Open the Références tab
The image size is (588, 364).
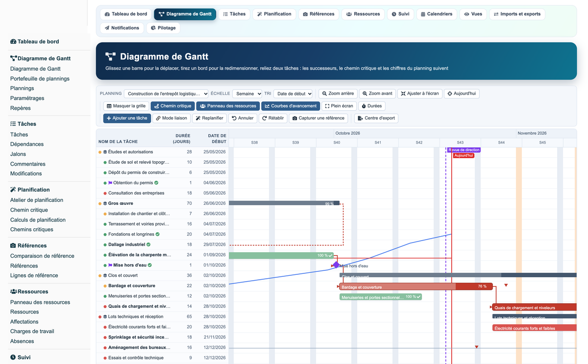pyautogui.click(x=318, y=14)
